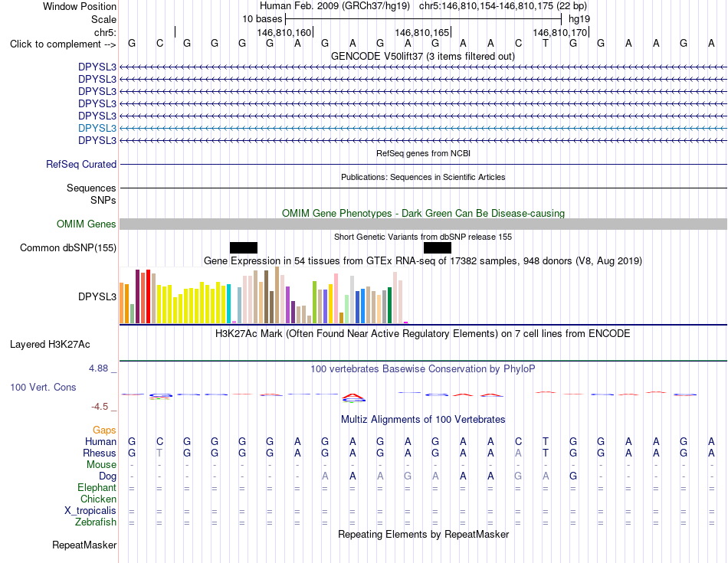Click the RefSeq Curated track label
Viewport: 728px width, 563px height.
pos(81,165)
